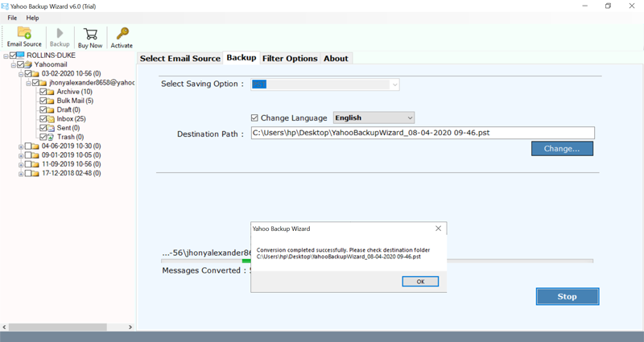Collapse the Yahoomail tree node
Viewport: 644px width, 342px height.
click(x=13, y=65)
